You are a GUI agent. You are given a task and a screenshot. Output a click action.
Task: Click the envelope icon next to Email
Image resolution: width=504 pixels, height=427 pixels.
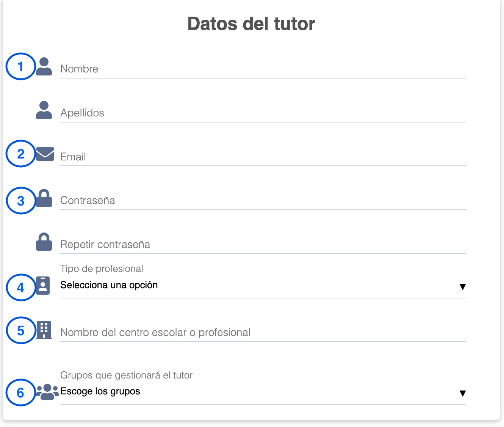[45, 154]
